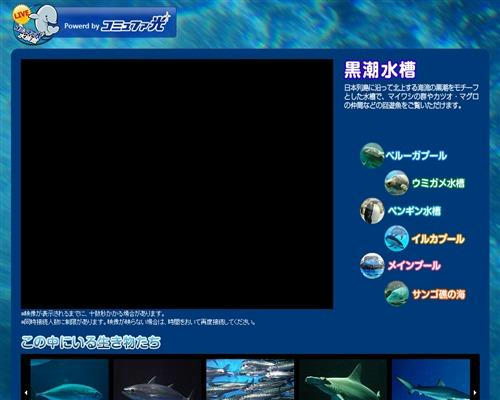
Task: Switch to サンゴ礁の海 camera
Action: tap(439, 294)
